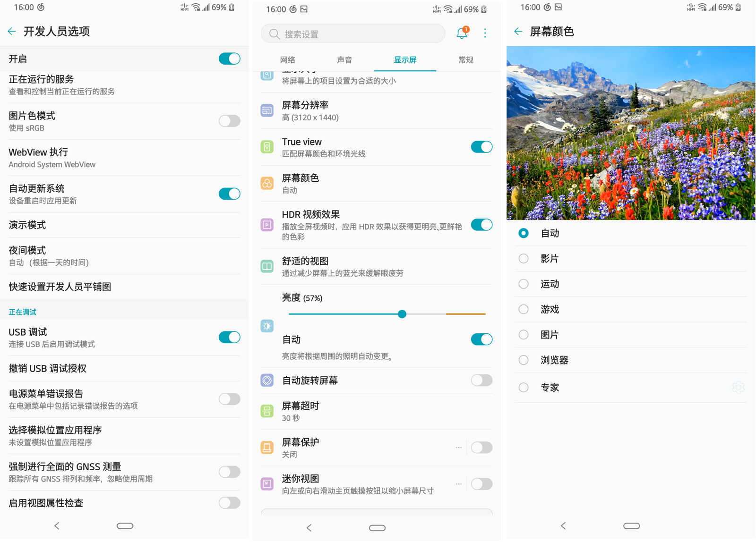This screenshot has height=542, width=756.
Task: Disable USB 调试
Action: 230,337
